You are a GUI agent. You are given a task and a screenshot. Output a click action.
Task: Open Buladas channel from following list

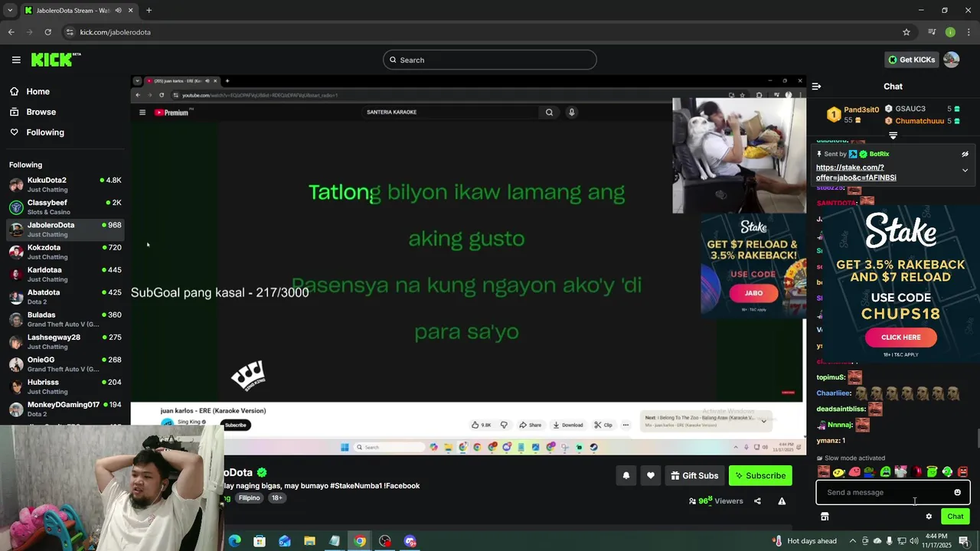pos(65,319)
